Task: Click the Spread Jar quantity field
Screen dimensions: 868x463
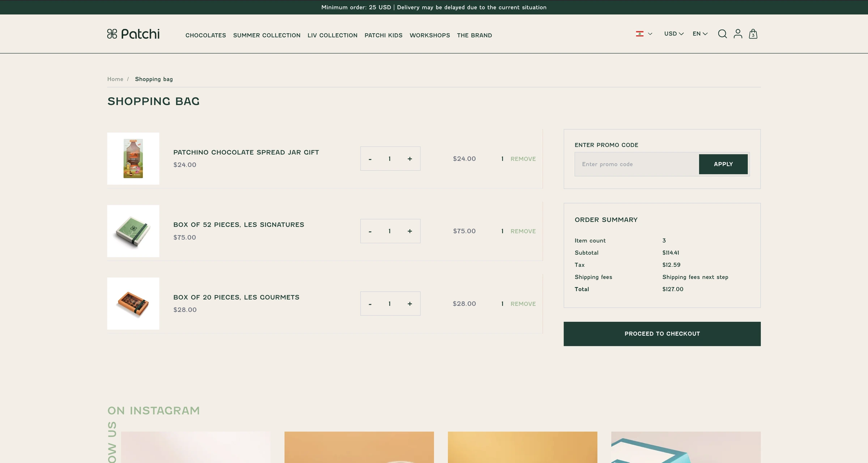Action: click(x=390, y=159)
